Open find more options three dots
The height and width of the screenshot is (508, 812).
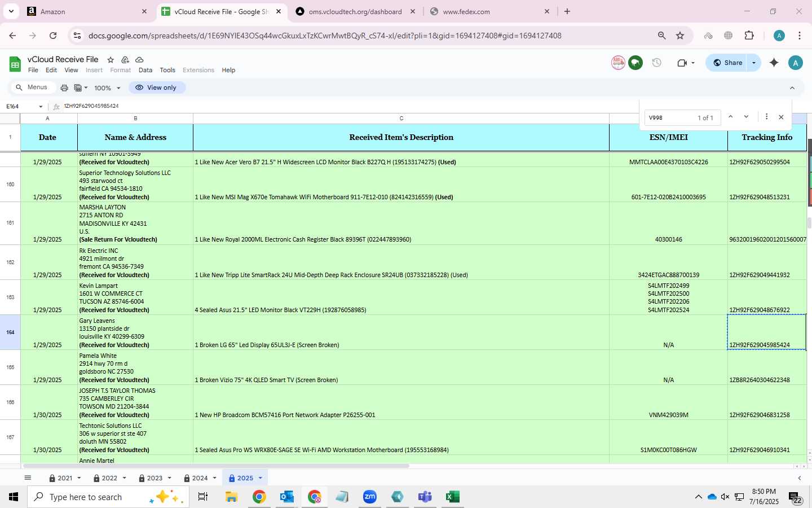[x=766, y=117]
